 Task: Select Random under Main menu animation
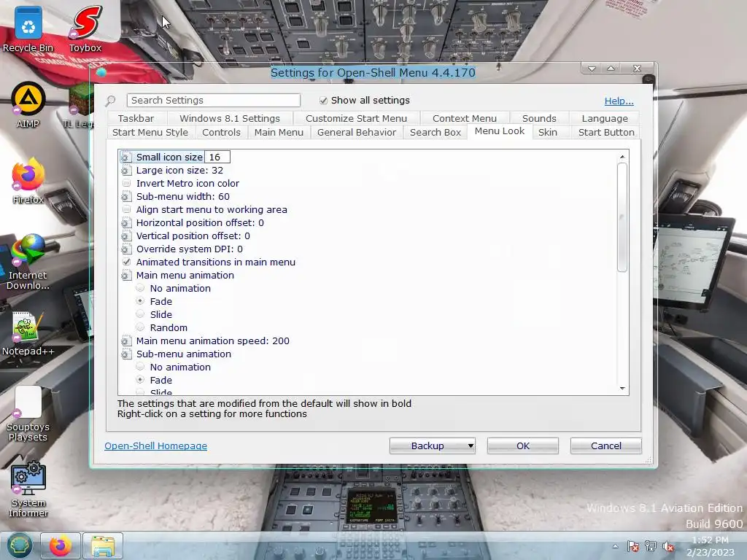[140, 327]
